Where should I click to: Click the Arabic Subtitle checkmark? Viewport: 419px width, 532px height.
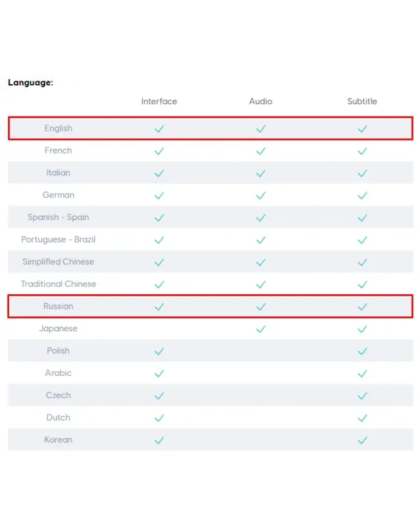coord(362,374)
